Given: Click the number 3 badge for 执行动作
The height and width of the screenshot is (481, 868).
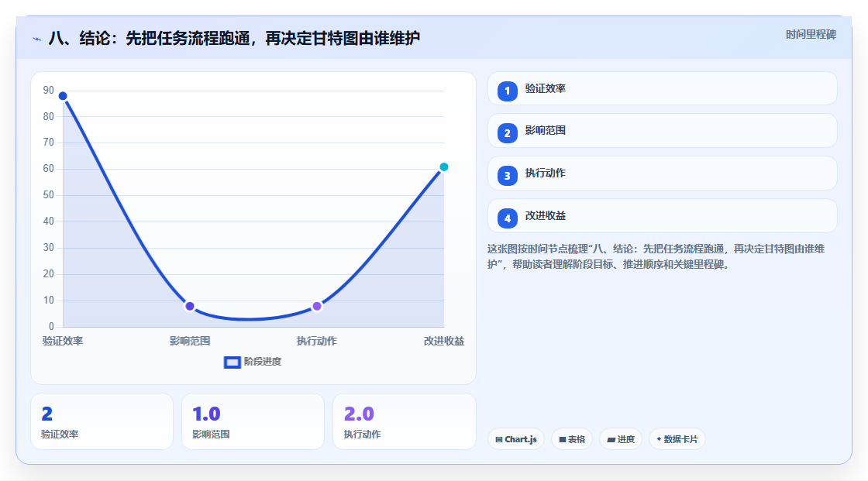Looking at the screenshot, I should pyautogui.click(x=507, y=176).
